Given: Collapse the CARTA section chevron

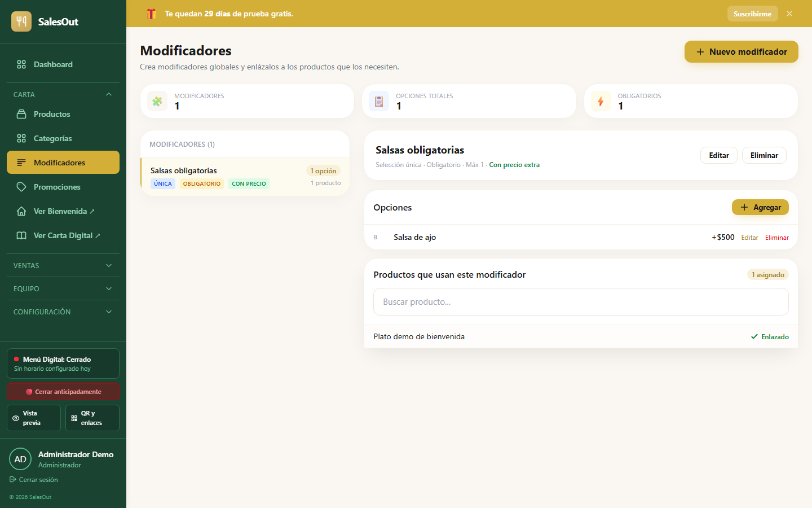Looking at the screenshot, I should pos(109,94).
